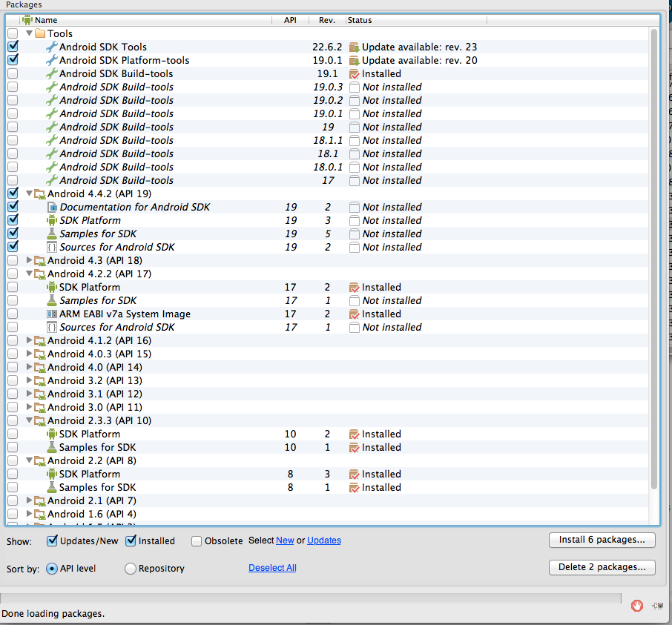This screenshot has width=672, height=625.
Task: Click the log window icon in status bar
Action: (x=657, y=606)
